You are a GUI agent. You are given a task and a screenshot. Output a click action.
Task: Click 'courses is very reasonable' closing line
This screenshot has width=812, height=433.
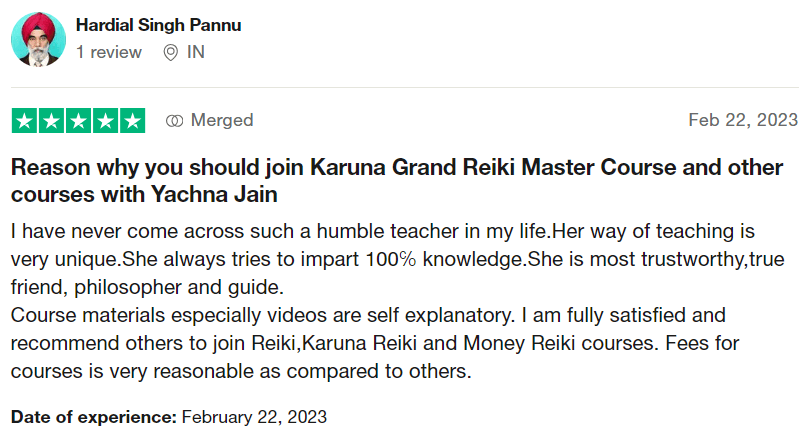(241, 371)
